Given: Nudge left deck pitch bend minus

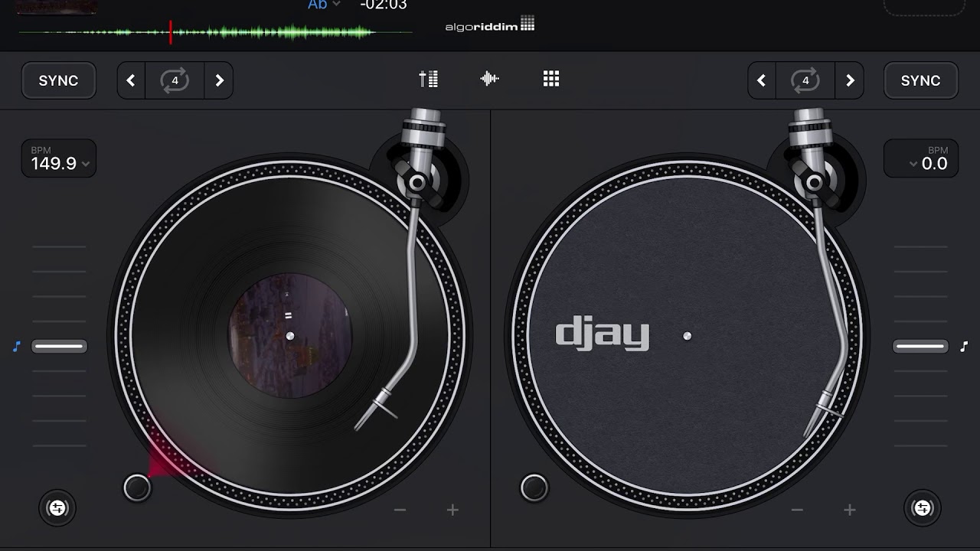Looking at the screenshot, I should click(400, 510).
